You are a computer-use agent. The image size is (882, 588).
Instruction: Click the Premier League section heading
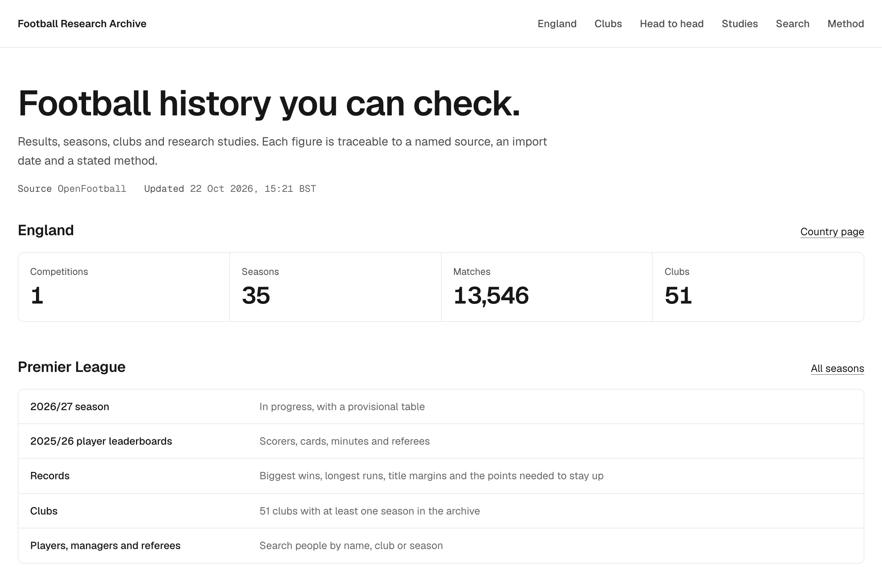click(72, 367)
